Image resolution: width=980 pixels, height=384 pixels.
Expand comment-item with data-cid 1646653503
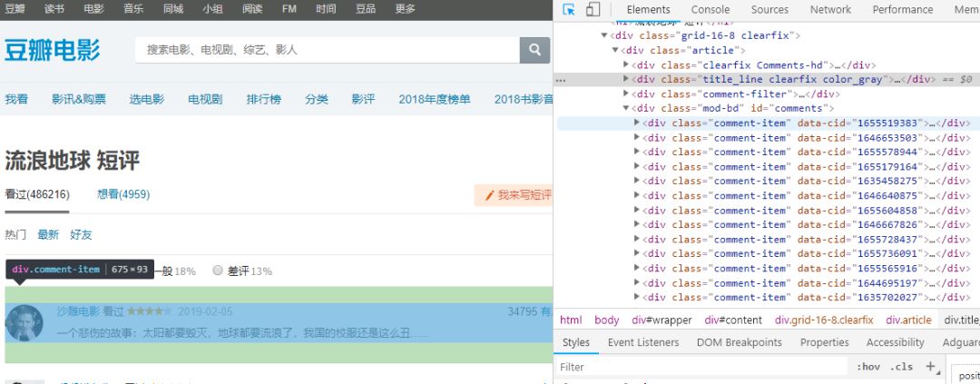point(637,137)
